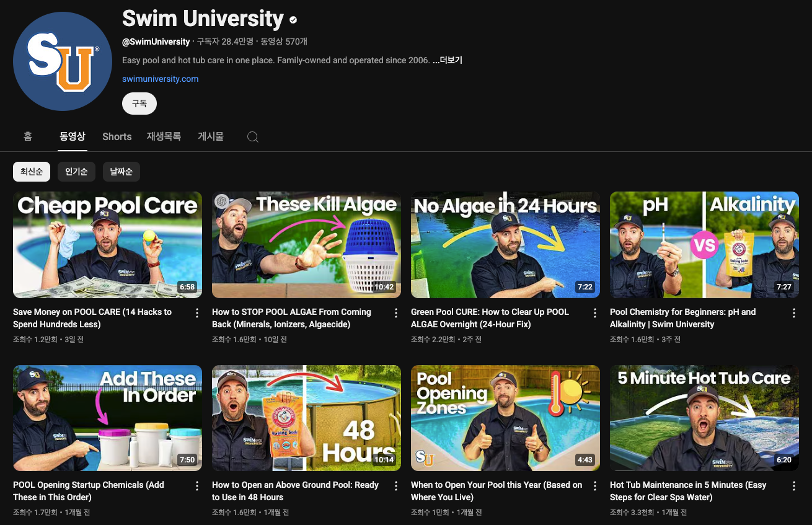Open three-dot menu for Pool Chemistry for Beginners video
The width and height of the screenshot is (812, 525).
point(794,313)
